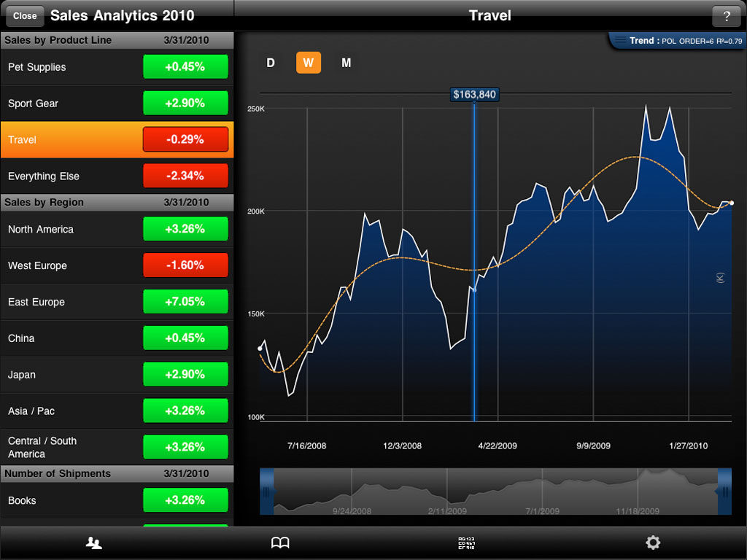
Task: Click the right range slider handle
Action: [724, 492]
